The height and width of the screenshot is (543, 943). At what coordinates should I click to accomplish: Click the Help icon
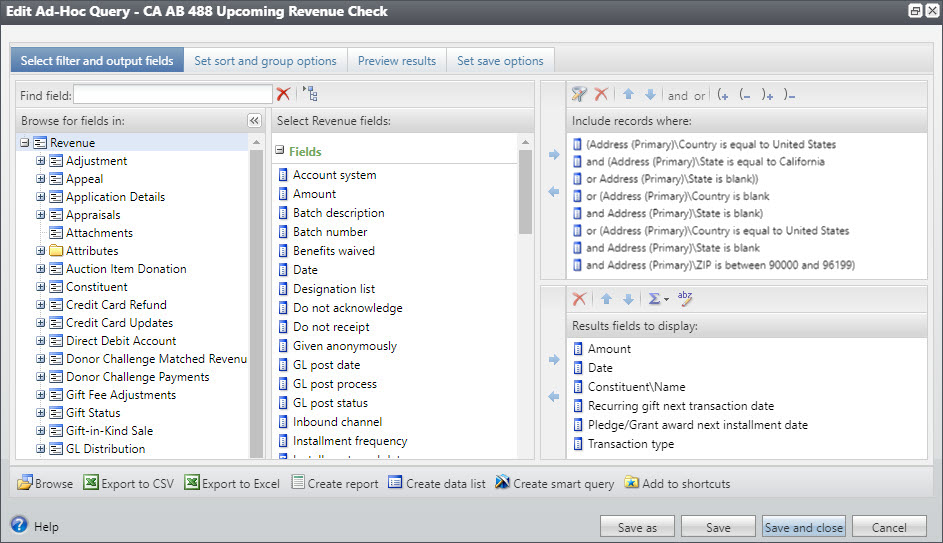click(x=19, y=524)
